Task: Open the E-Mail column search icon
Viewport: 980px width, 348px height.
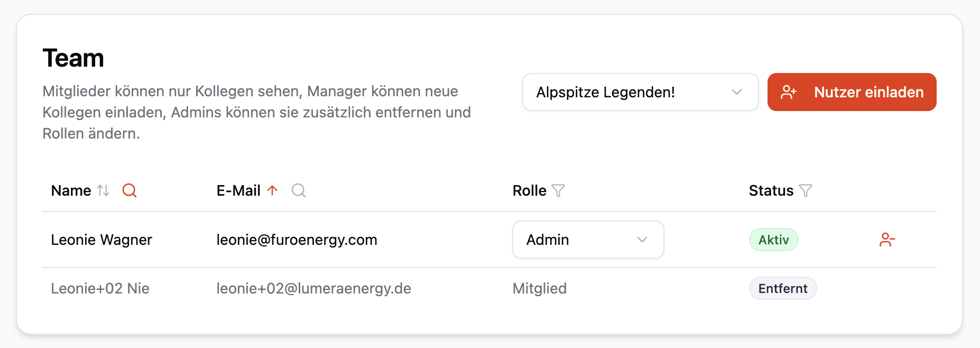Action: coord(299,190)
